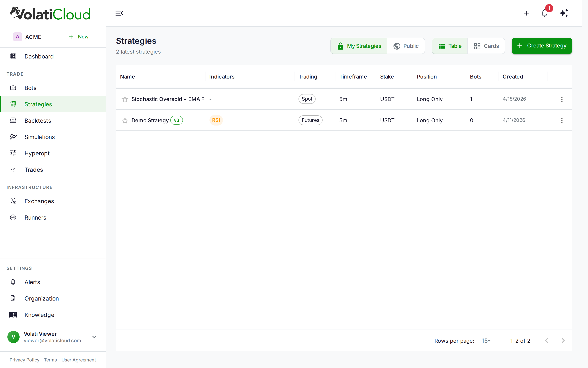Screen dimensions: 588x368
Task: Go to previous page arrow
Action: tap(547, 340)
